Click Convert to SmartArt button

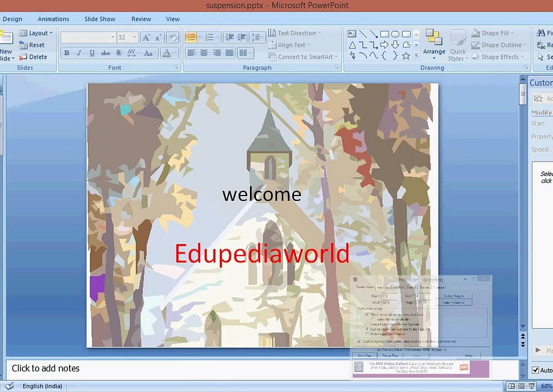[x=303, y=57]
